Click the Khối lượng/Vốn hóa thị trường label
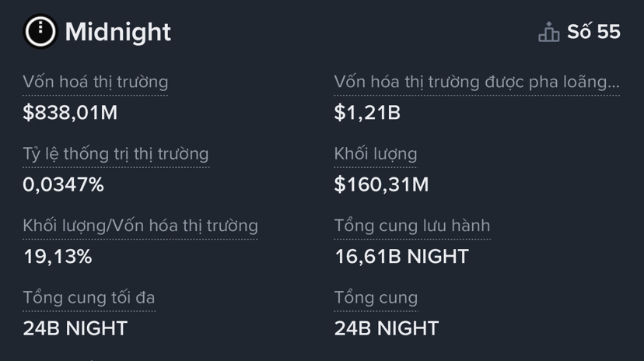This screenshot has width=644, height=361. (141, 226)
